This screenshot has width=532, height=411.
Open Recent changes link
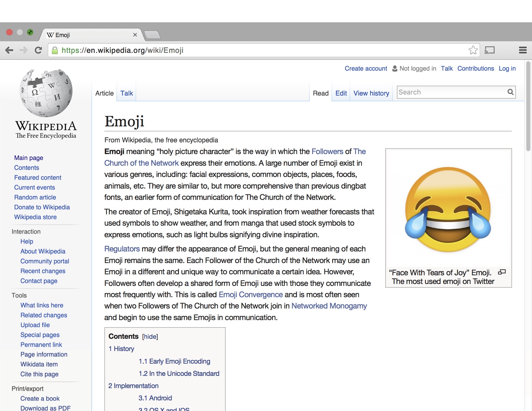coord(43,271)
